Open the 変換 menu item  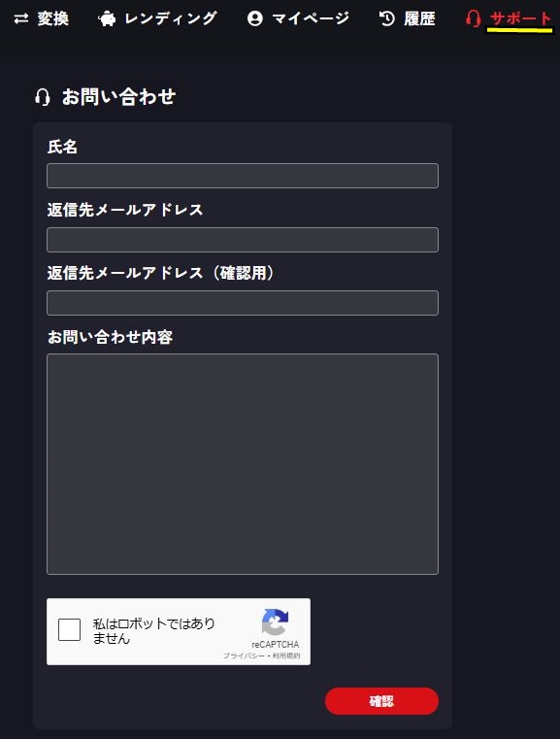click(52, 18)
